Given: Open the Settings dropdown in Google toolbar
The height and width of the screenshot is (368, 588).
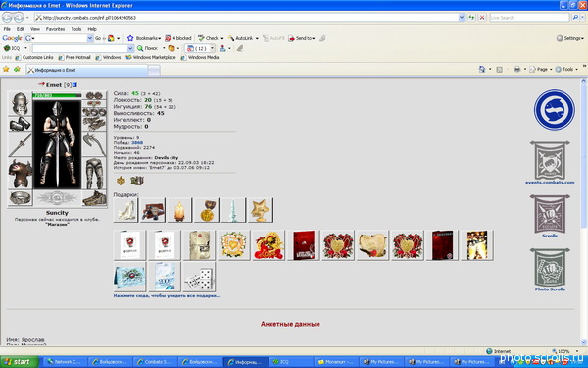Looking at the screenshot, I should [570, 38].
